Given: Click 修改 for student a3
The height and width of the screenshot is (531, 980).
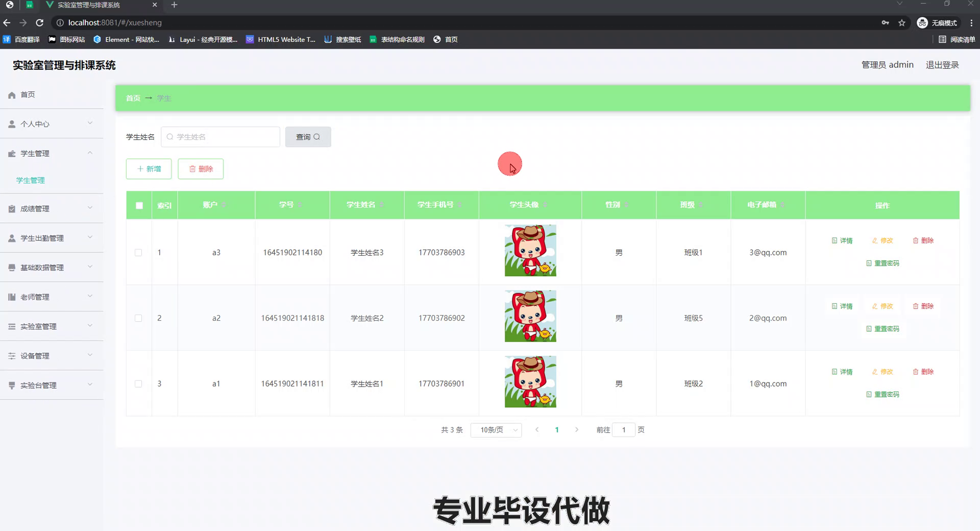Looking at the screenshot, I should click(x=883, y=240).
